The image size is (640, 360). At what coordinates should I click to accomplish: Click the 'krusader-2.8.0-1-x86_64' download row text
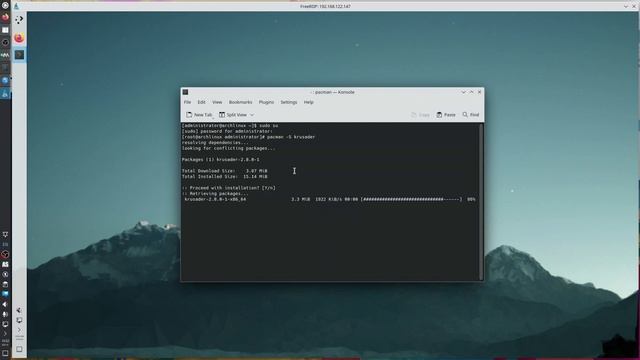[215, 200]
